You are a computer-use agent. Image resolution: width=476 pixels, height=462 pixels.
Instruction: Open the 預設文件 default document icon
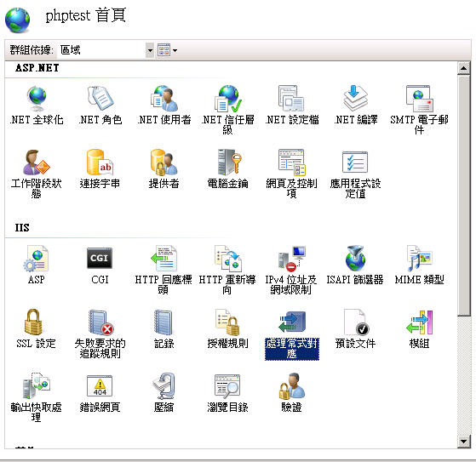tap(356, 322)
